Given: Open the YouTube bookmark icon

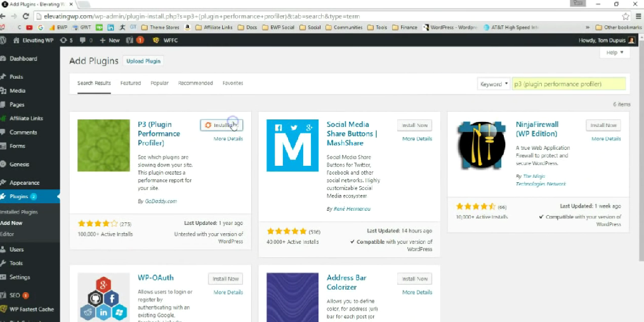Looking at the screenshot, I should (29, 27).
